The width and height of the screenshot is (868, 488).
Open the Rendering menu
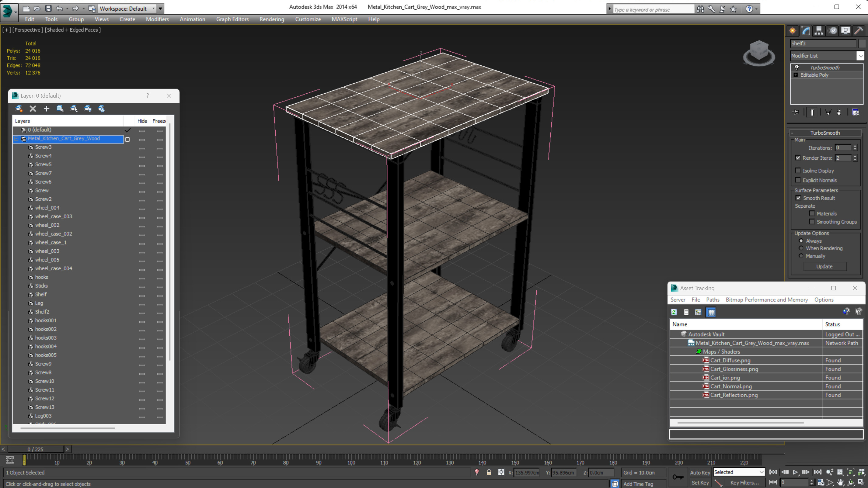tap(272, 19)
